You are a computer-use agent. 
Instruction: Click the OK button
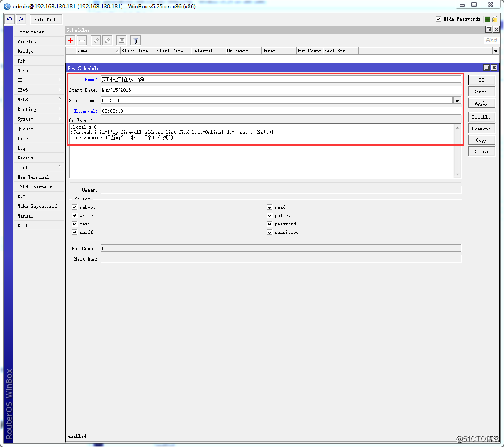pyautogui.click(x=481, y=80)
